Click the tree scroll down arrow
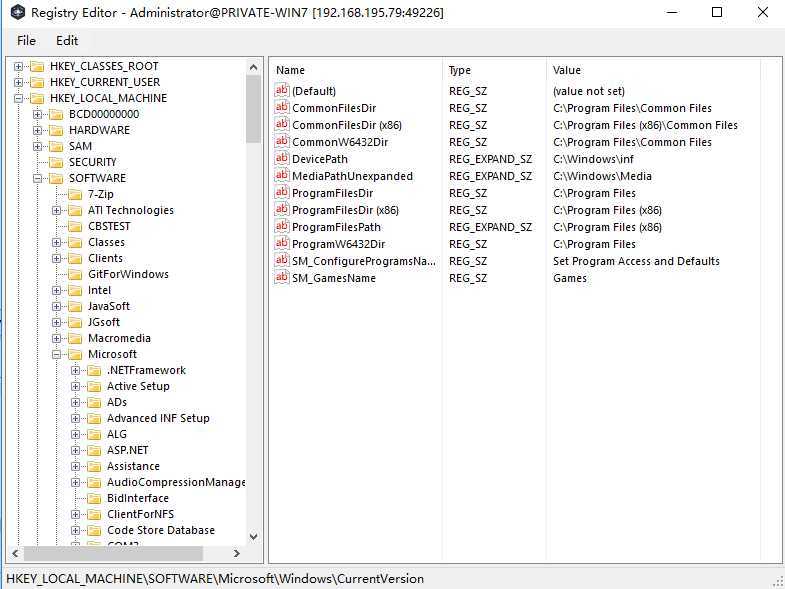The image size is (785, 589). pyautogui.click(x=253, y=537)
